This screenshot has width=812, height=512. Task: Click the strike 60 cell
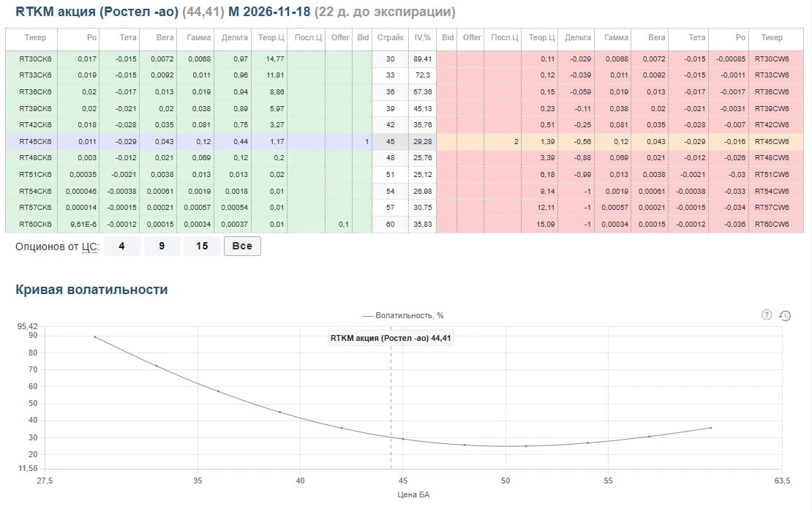(x=391, y=224)
